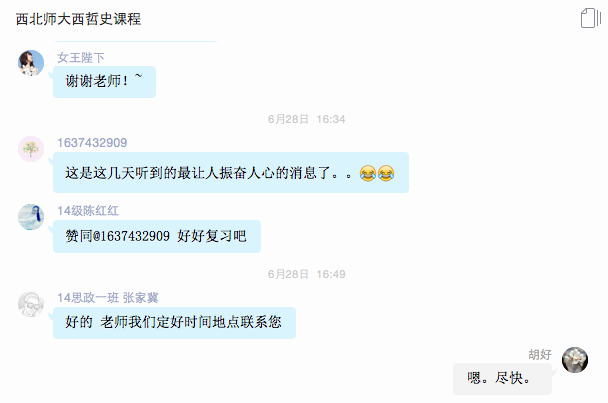This screenshot has height=403, width=608.
Task: Open 胡好's flower avatar
Action: [575, 360]
